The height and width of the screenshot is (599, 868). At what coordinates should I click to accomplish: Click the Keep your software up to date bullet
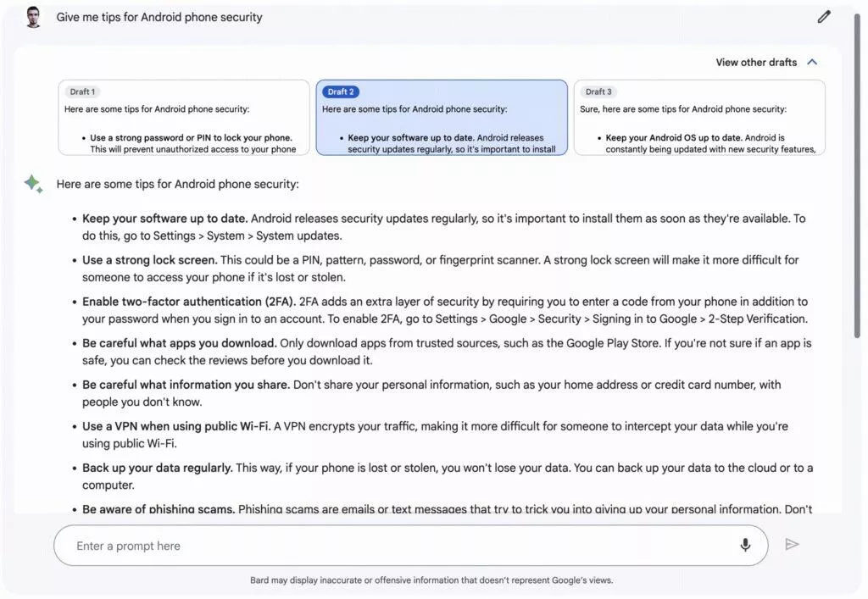coord(165,219)
